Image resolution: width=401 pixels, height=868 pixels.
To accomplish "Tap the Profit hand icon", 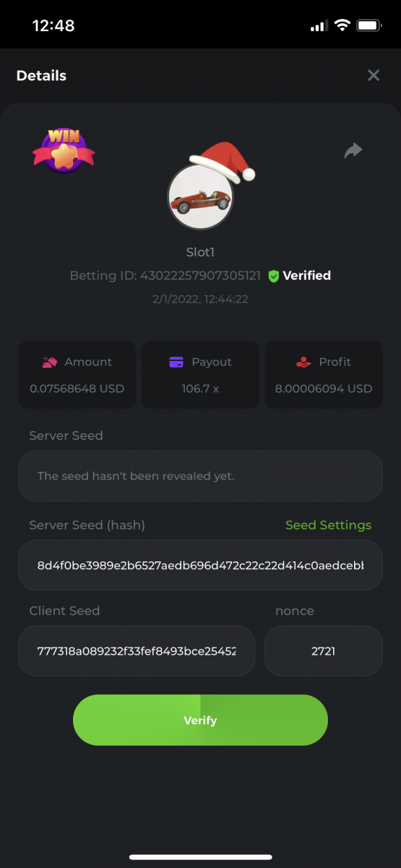I will tap(303, 362).
